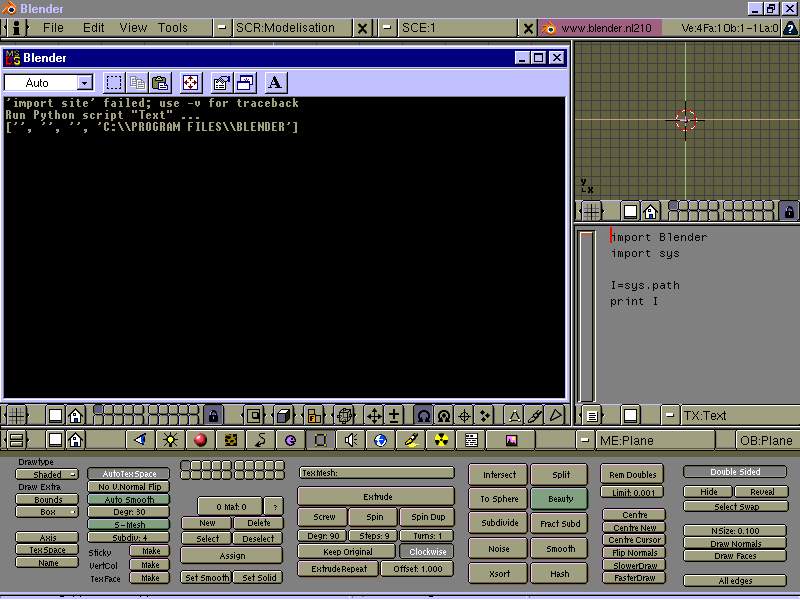Toggle the Clockwise spin option
Viewport: 800px width, 600px height.
(427, 552)
